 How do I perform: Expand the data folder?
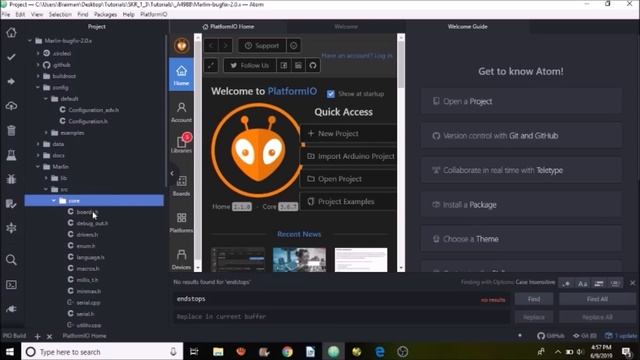click(x=38, y=144)
